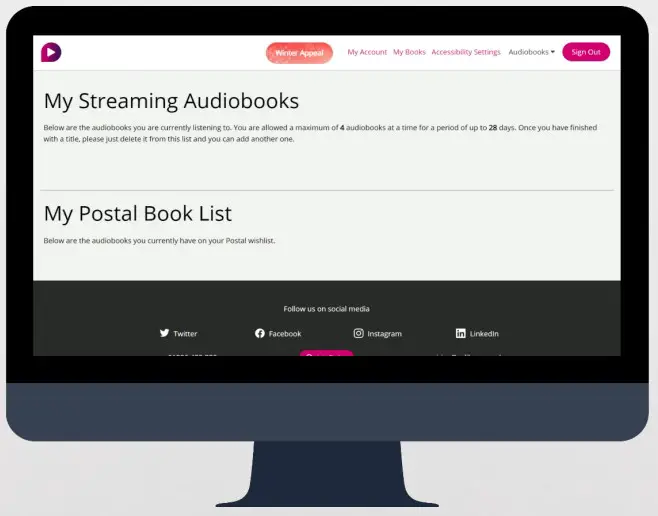Viewport: 658px width, 516px height.
Task: Click the 'Follow us on social media' text
Action: [326, 309]
